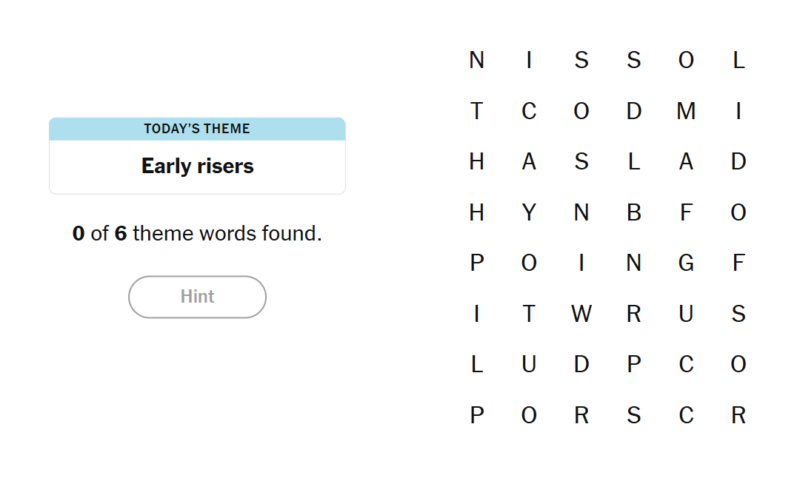
Task: Tap the R in the grid's bottom-right corner
Action: pyautogui.click(x=738, y=416)
